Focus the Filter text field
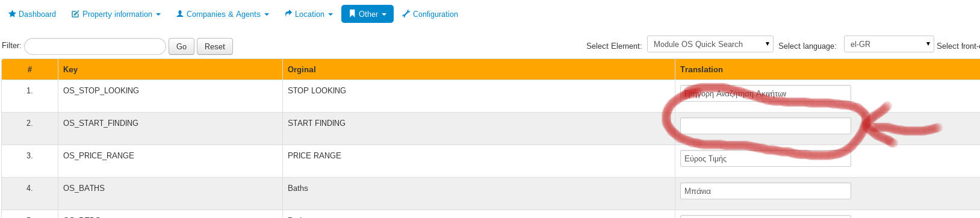Image resolution: width=980 pixels, height=218 pixels. coord(95,46)
